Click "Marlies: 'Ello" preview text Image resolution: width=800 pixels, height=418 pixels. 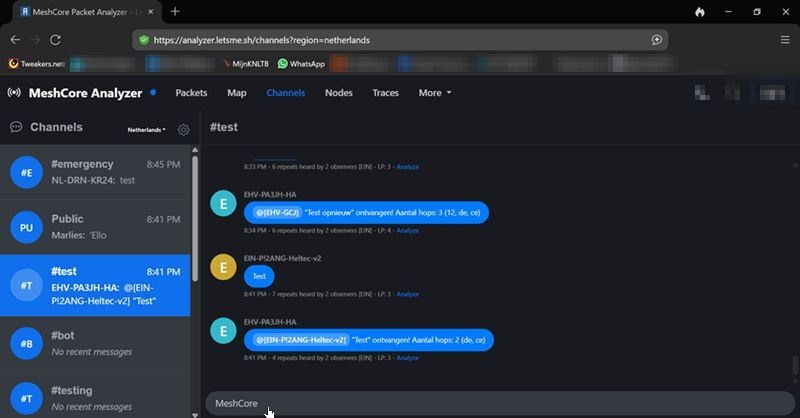pyautogui.click(x=79, y=235)
